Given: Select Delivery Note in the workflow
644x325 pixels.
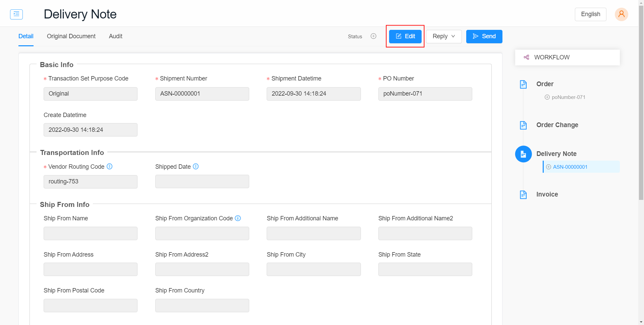Looking at the screenshot, I should tap(556, 154).
